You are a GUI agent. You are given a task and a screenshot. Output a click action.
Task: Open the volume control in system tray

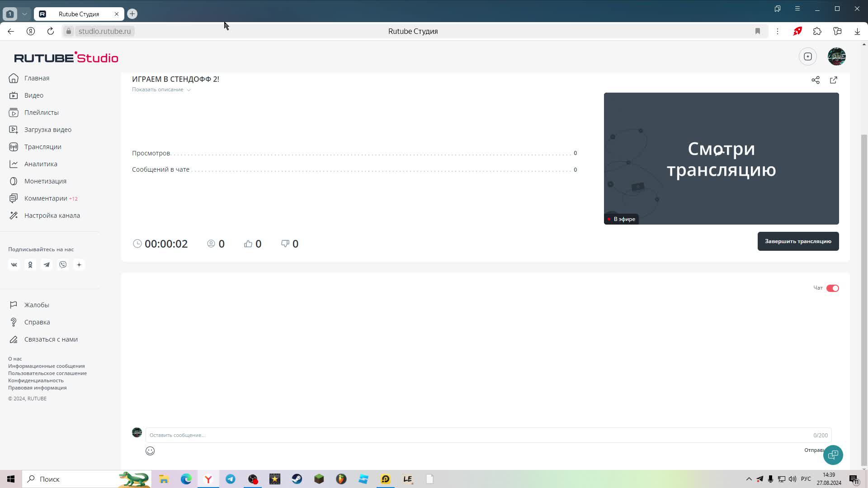(x=793, y=479)
